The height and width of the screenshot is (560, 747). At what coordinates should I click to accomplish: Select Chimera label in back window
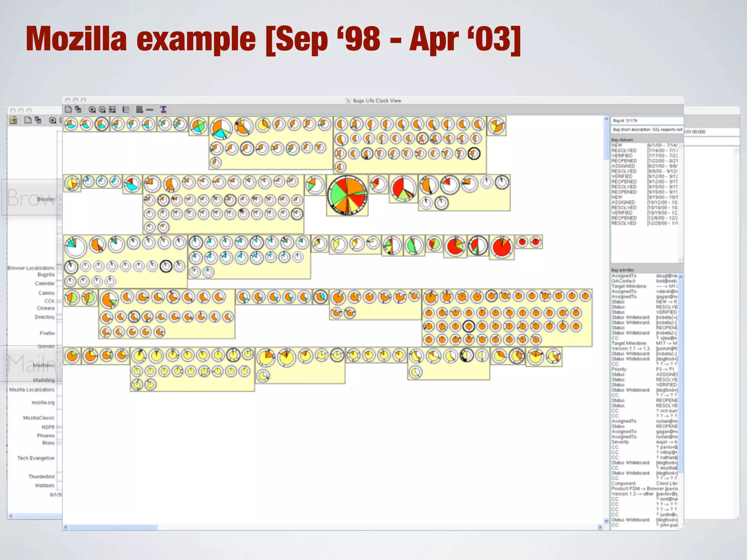[46, 308]
